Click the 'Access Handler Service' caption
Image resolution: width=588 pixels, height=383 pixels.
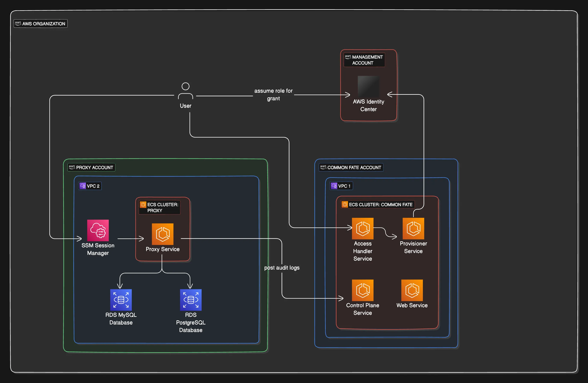coord(363,251)
